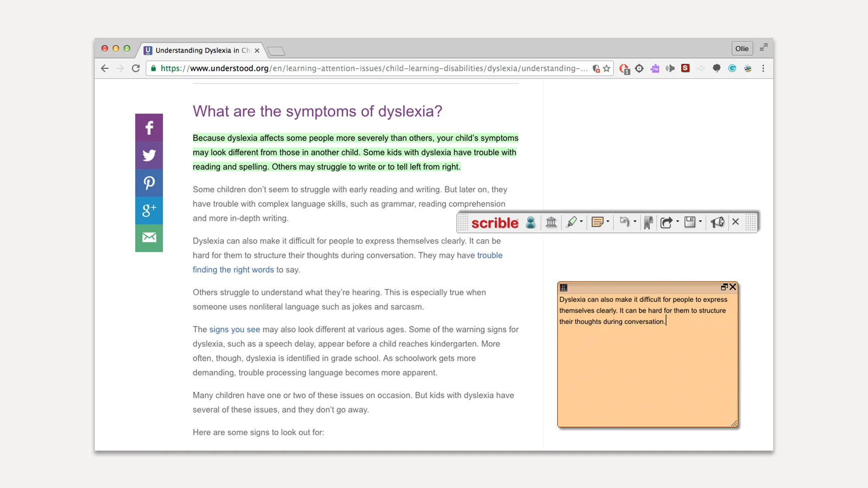This screenshot has height=488, width=868.
Task: Click the striped globe extension icon
Action: 747,68
